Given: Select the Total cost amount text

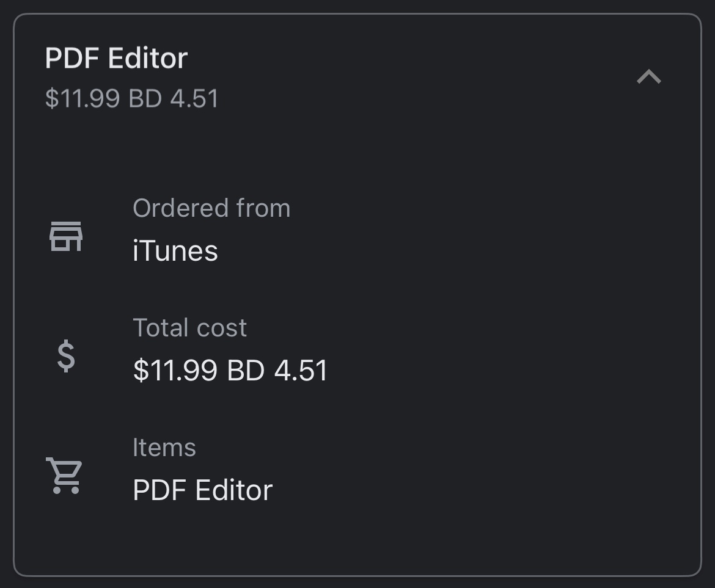Looking at the screenshot, I should [x=231, y=369].
